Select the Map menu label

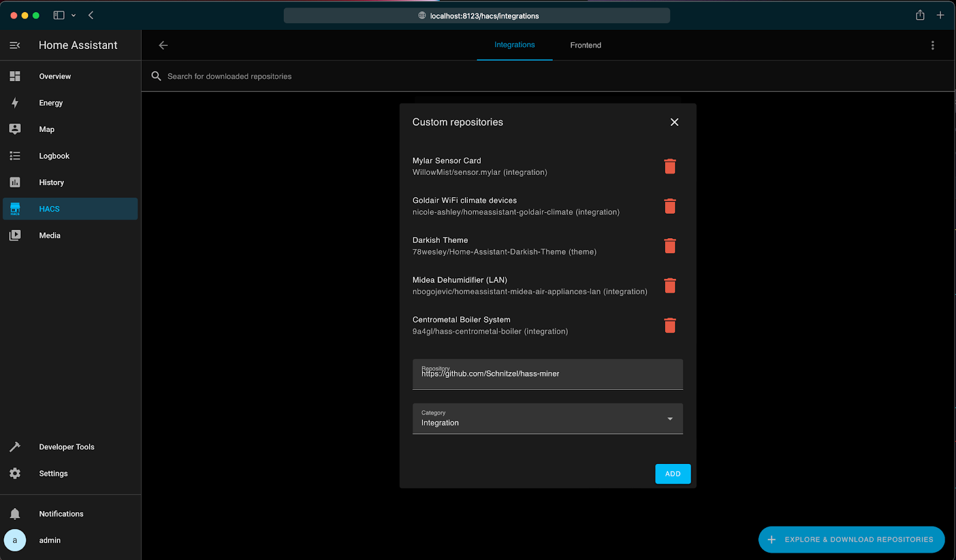click(x=47, y=130)
